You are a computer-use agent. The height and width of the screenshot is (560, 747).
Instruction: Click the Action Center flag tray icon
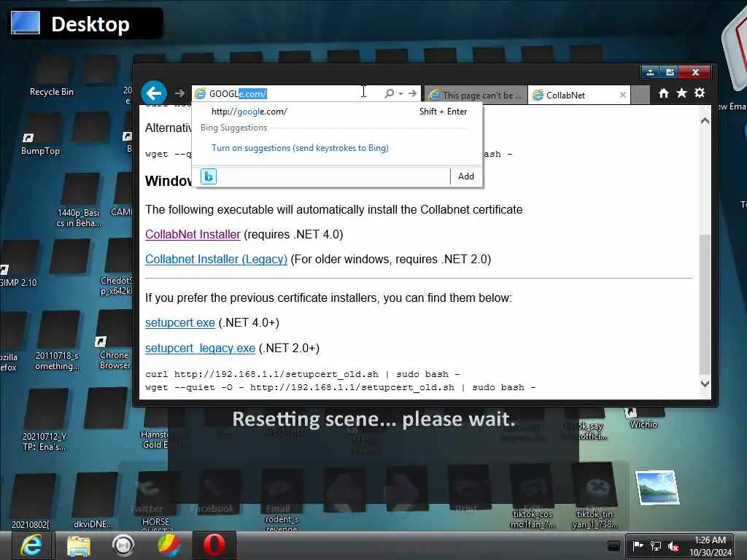637,545
